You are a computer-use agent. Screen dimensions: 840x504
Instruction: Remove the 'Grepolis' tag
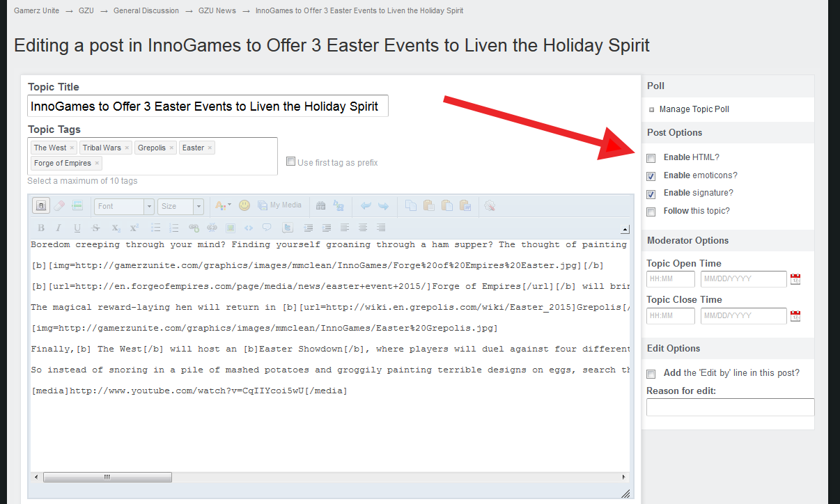[x=171, y=148]
